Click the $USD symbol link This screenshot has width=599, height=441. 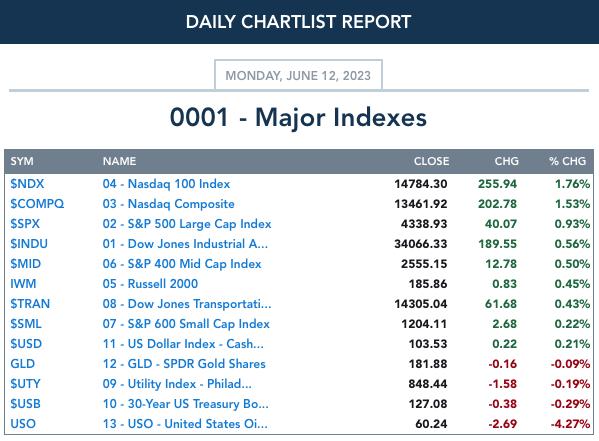tap(26, 344)
